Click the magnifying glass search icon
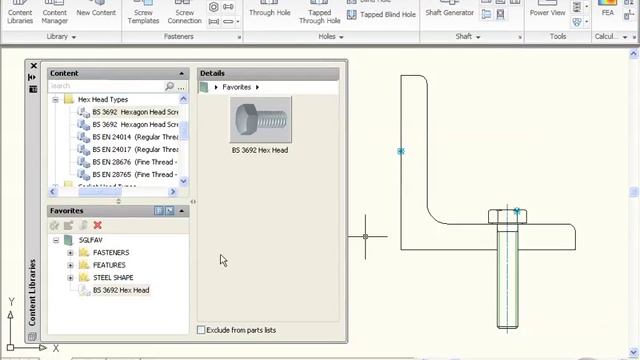The width and height of the screenshot is (640, 360). [169, 86]
